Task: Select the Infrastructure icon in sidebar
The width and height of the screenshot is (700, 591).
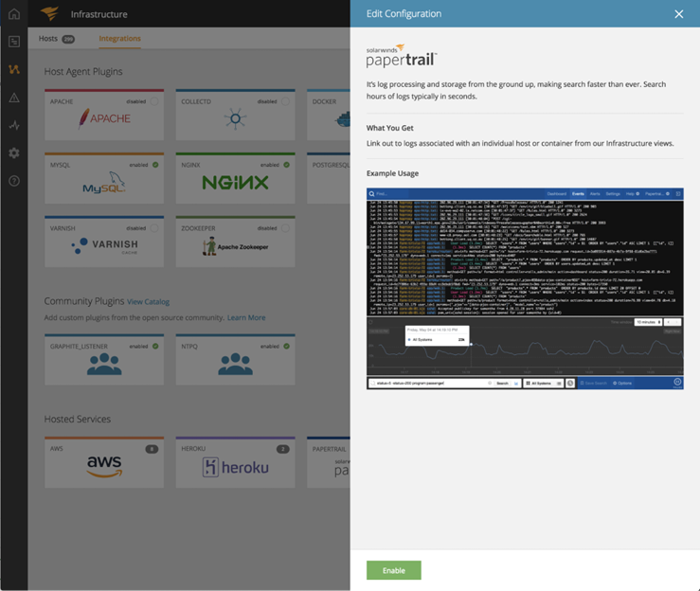Action: coord(14,69)
